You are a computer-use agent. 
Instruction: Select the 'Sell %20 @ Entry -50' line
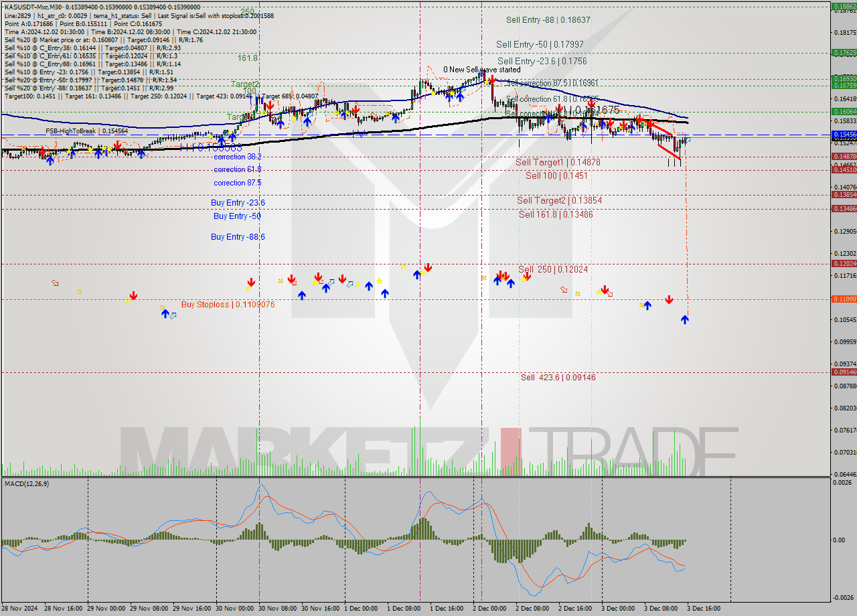pyautogui.click(x=90, y=80)
